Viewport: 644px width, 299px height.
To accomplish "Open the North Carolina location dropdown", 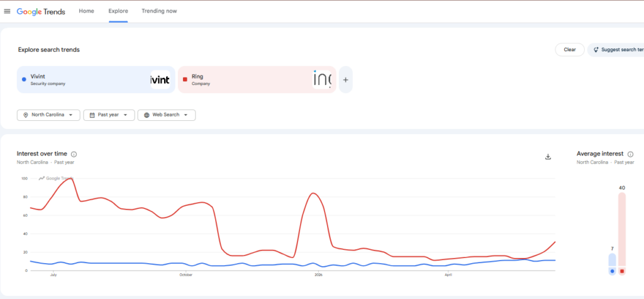I will 48,115.
